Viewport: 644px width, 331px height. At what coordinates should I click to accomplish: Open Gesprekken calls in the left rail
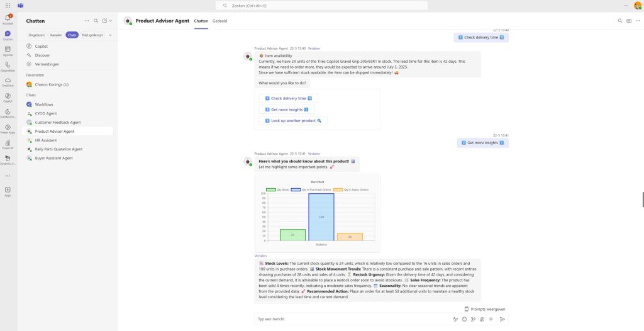[8, 66]
